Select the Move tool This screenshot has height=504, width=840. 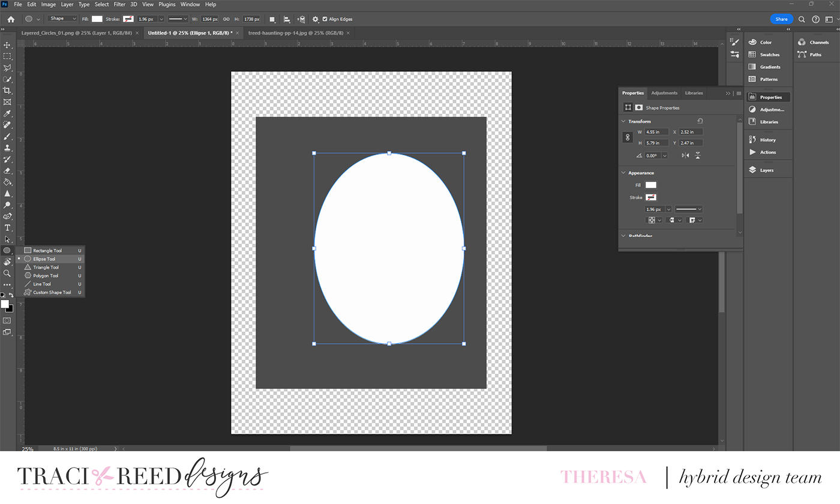8,44
